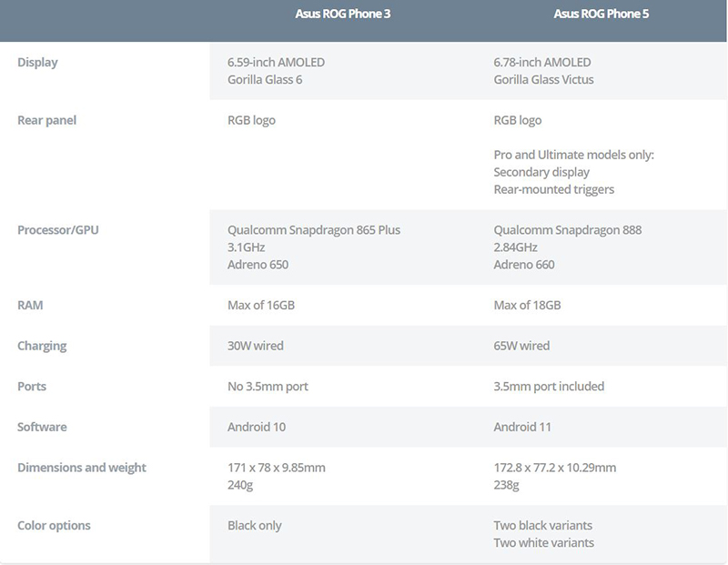Select the Display row label
The image size is (728, 565).
(37, 63)
